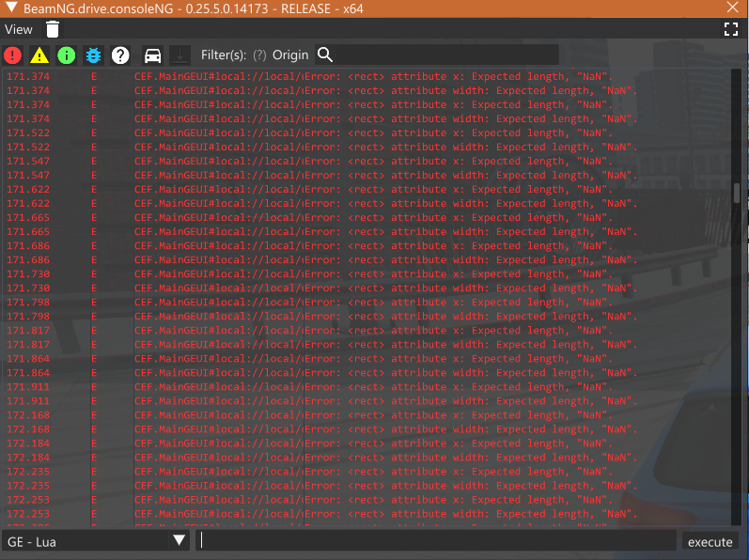Select the 172.168 attribute x error row
The image size is (749, 560).
click(367, 415)
